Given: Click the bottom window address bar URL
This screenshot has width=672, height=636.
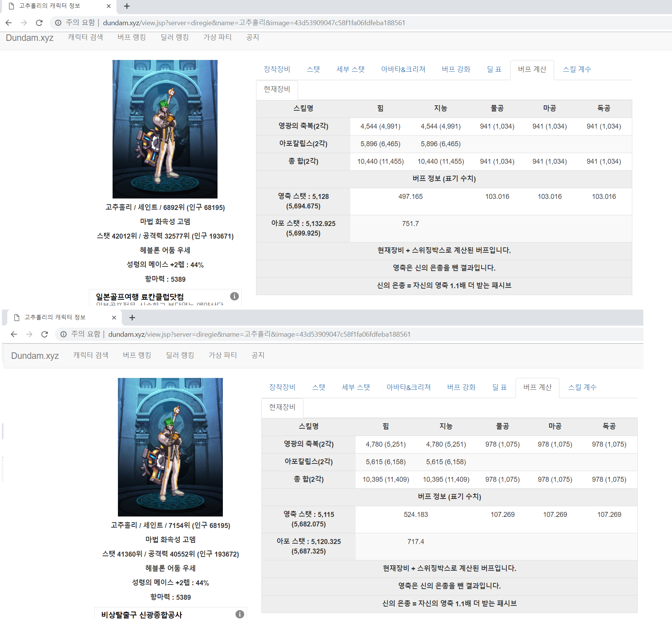Looking at the screenshot, I should click(259, 334).
